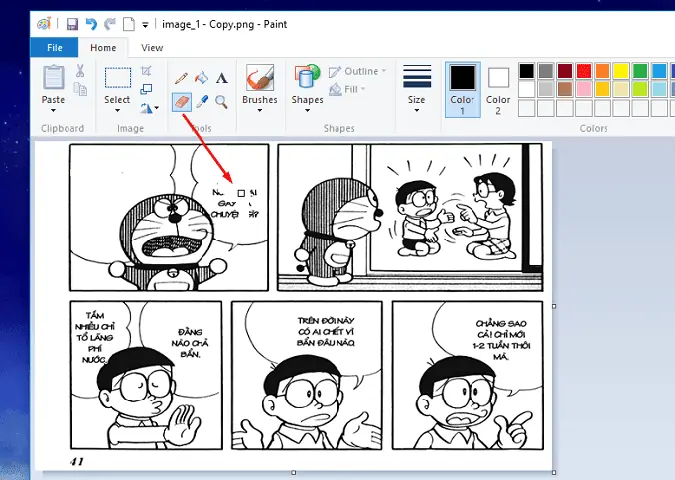The width and height of the screenshot is (675, 480).
Task: Open the shape Fill dropdown
Action: tap(347, 89)
